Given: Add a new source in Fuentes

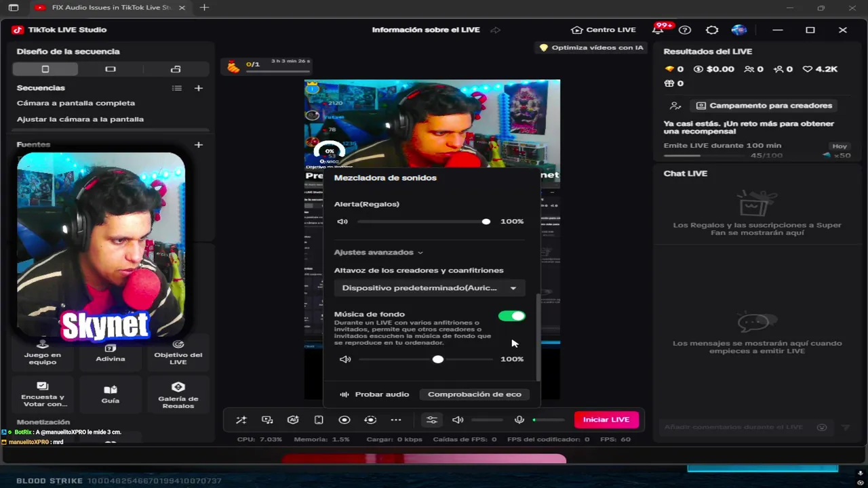Looking at the screenshot, I should tap(199, 144).
